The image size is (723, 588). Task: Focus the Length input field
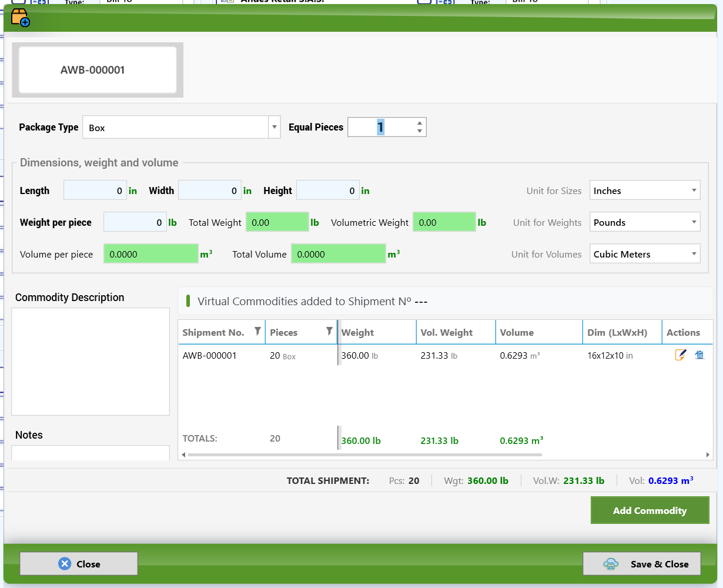[95, 191]
